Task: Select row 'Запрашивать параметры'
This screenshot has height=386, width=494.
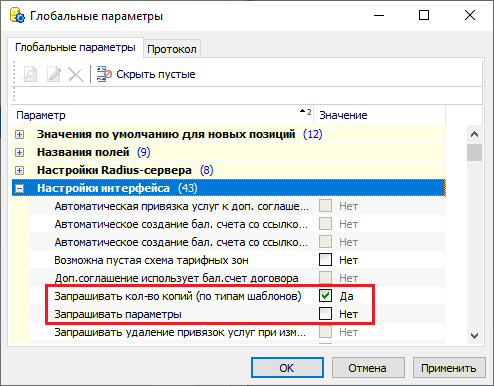Action: (237, 314)
